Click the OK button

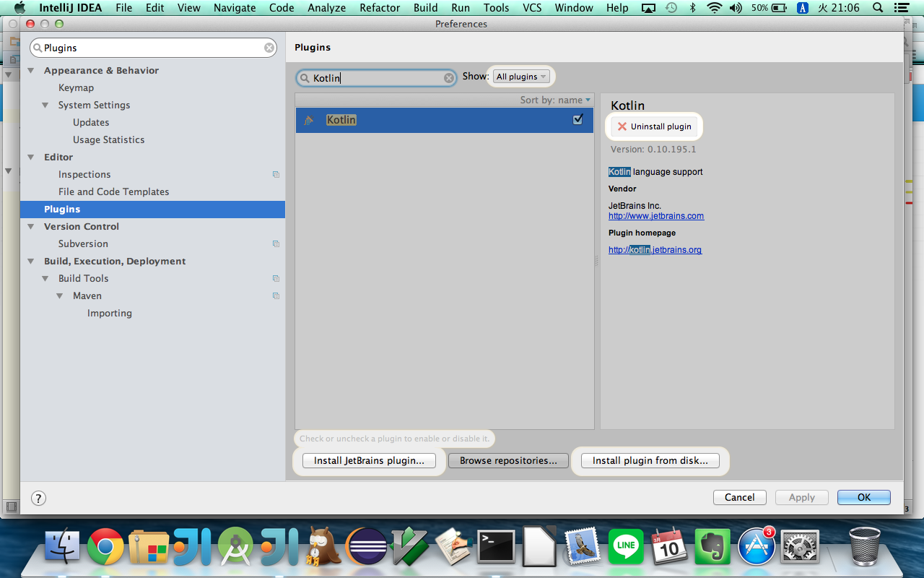pos(864,497)
